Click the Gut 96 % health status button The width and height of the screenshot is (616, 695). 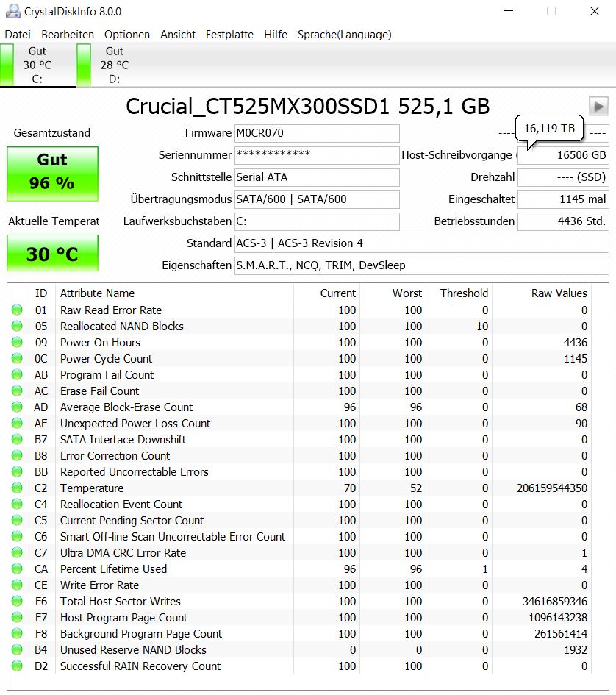click(x=52, y=174)
